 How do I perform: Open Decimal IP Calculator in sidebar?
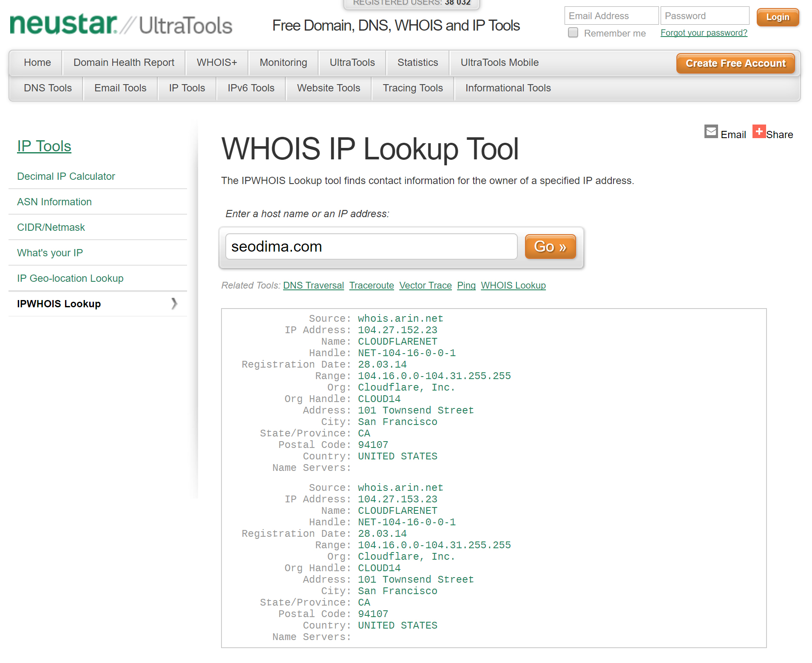(x=66, y=176)
